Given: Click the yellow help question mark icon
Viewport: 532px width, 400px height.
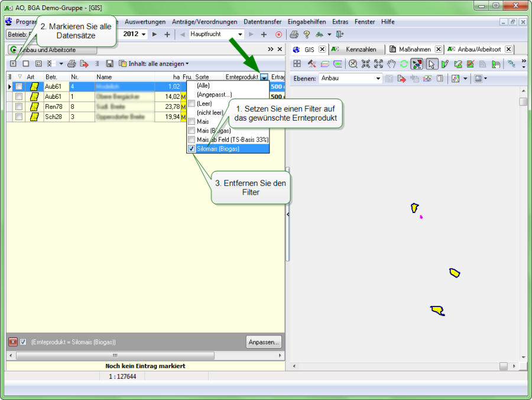Looking at the screenshot, I should coord(307,34).
